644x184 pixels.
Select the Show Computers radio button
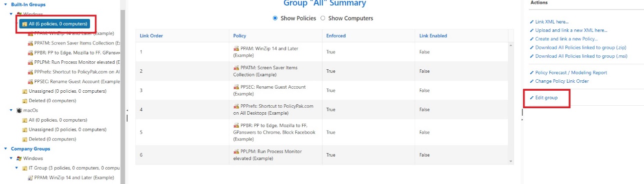(x=322, y=18)
